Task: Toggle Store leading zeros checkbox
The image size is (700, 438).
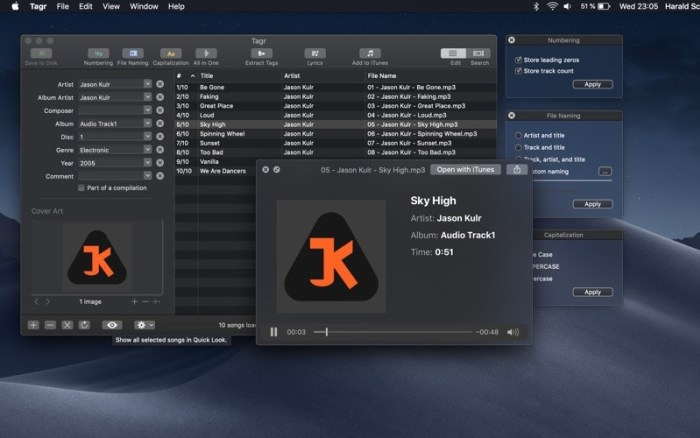Action: point(518,60)
